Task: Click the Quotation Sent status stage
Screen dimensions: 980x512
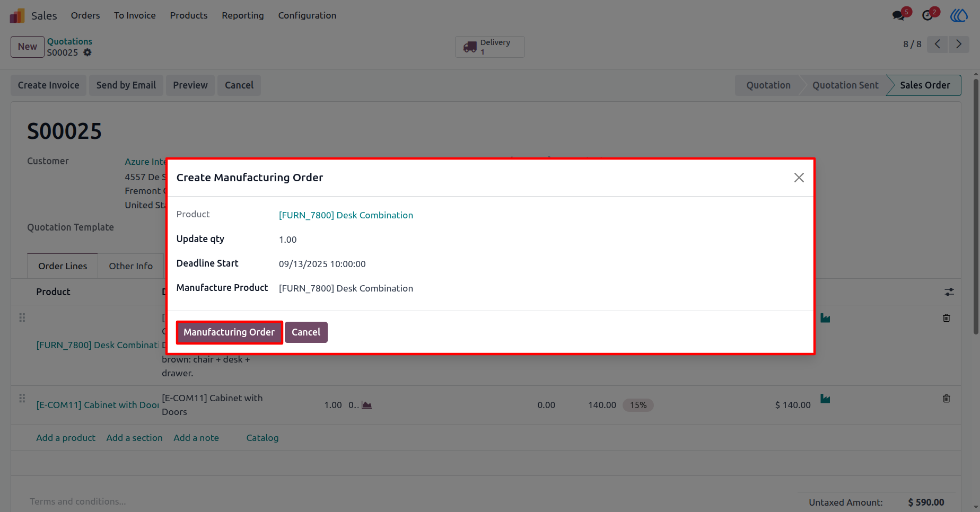Action: pyautogui.click(x=845, y=85)
